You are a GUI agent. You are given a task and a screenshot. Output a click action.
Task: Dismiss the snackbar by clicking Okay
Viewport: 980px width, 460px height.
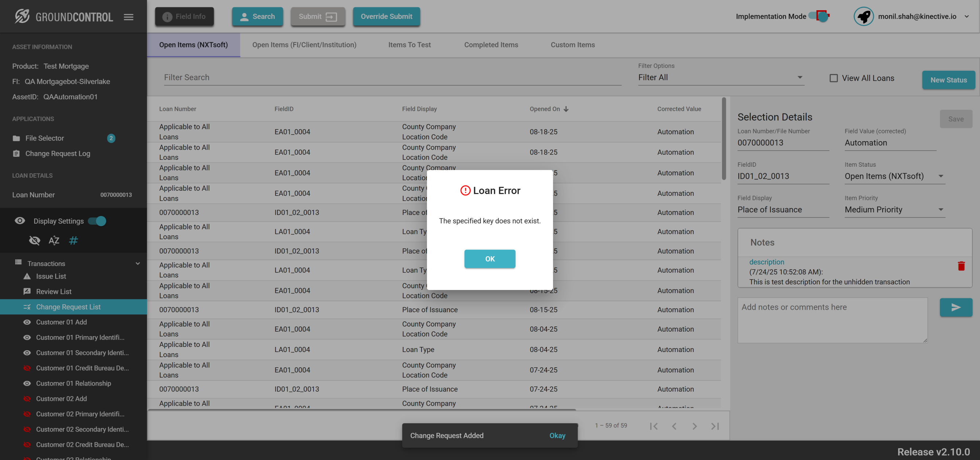557,435
